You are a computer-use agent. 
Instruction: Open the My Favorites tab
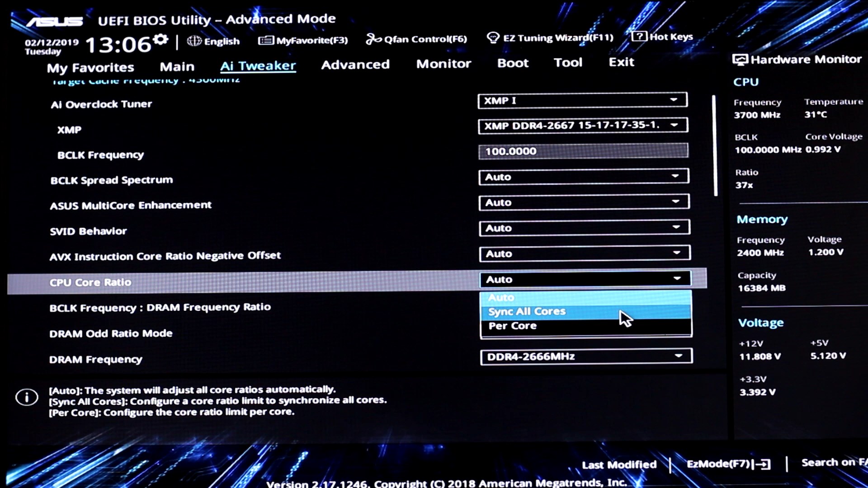(x=90, y=68)
